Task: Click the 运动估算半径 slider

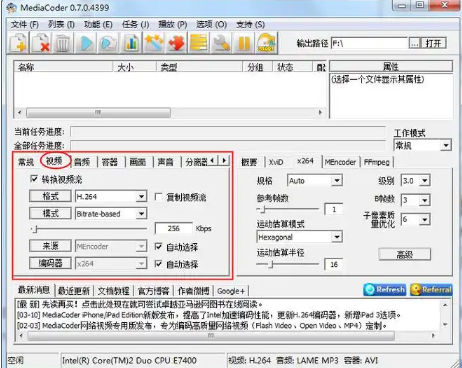Action: [288, 264]
